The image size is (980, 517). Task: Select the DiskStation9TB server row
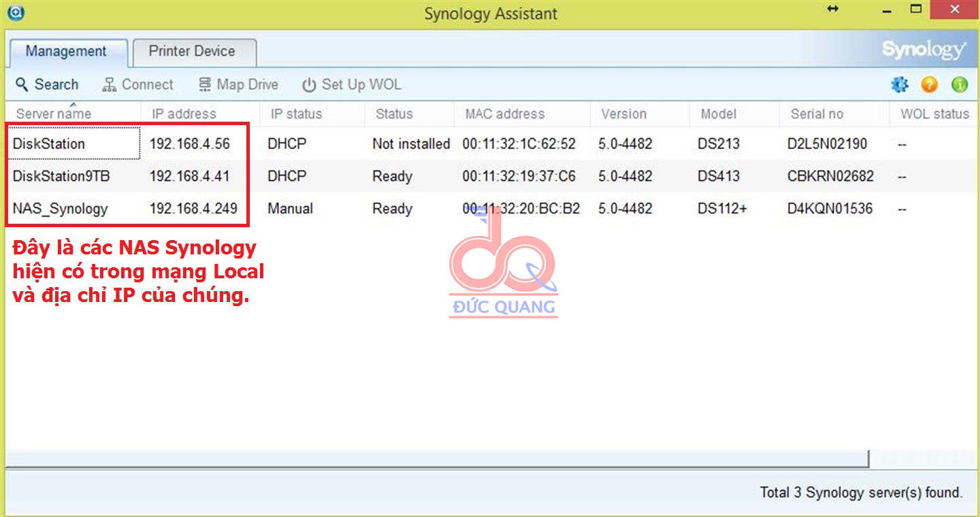(490, 176)
